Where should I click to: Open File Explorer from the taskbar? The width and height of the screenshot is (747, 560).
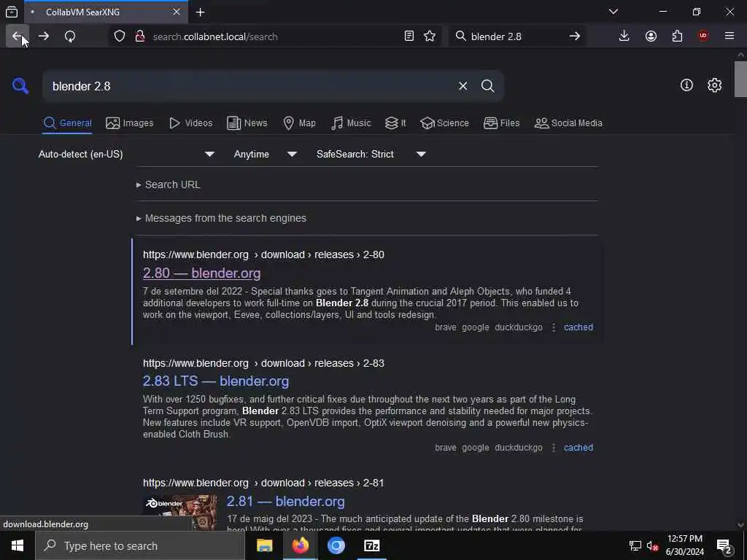[x=264, y=545]
